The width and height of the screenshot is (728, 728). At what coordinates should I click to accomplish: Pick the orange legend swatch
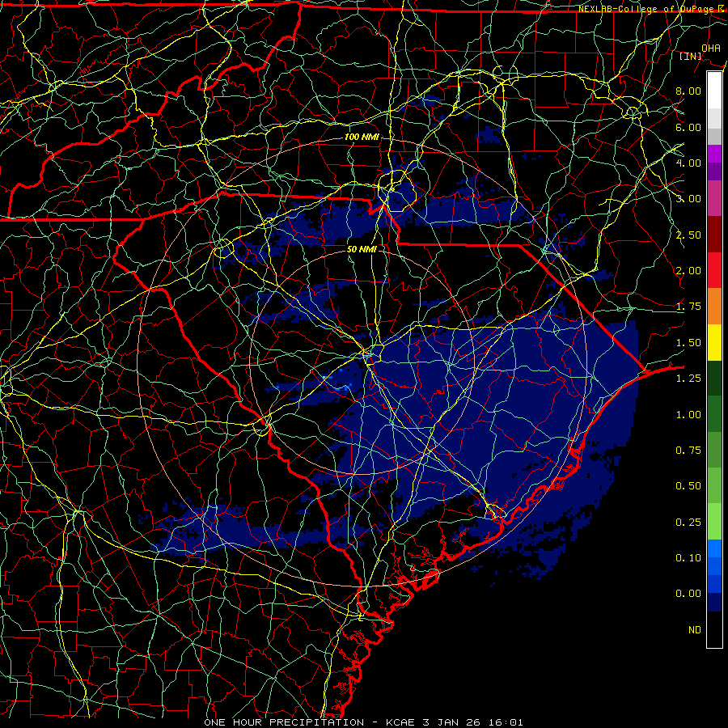pyautogui.click(x=714, y=307)
